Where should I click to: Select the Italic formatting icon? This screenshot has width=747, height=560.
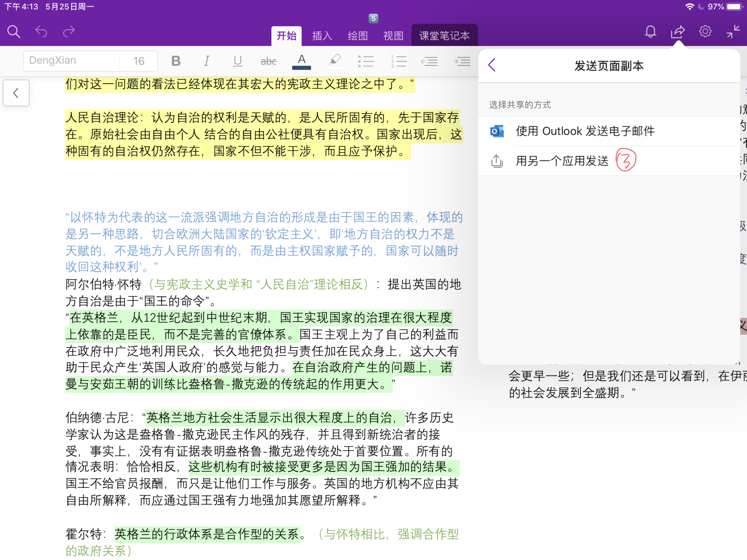pyautogui.click(x=207, y=60)
